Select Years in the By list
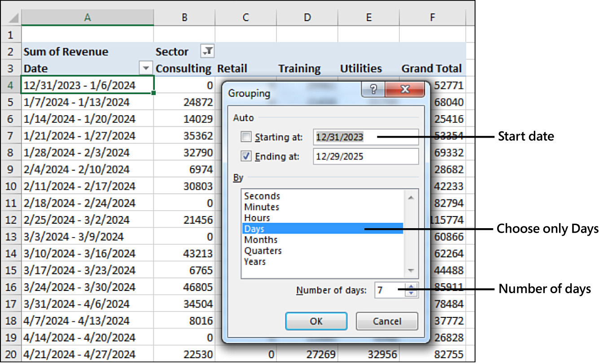599x364 pixels. (x=255, y=261)
